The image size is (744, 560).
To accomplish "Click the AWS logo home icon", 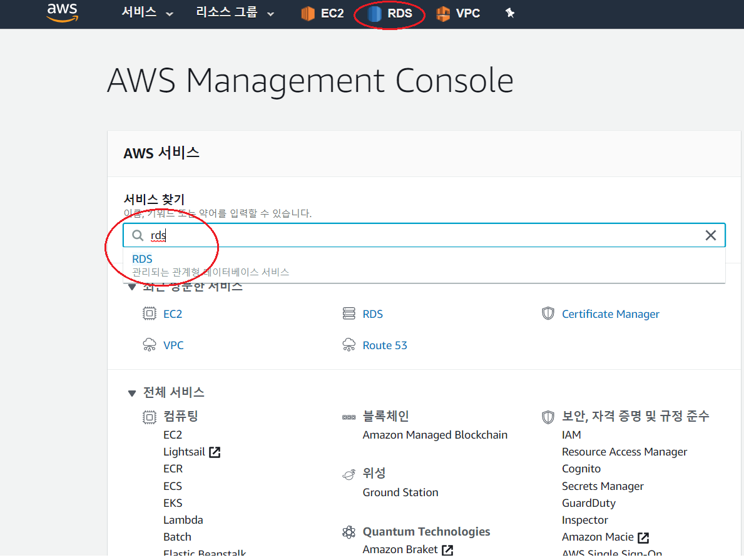I will coord(62,13).
